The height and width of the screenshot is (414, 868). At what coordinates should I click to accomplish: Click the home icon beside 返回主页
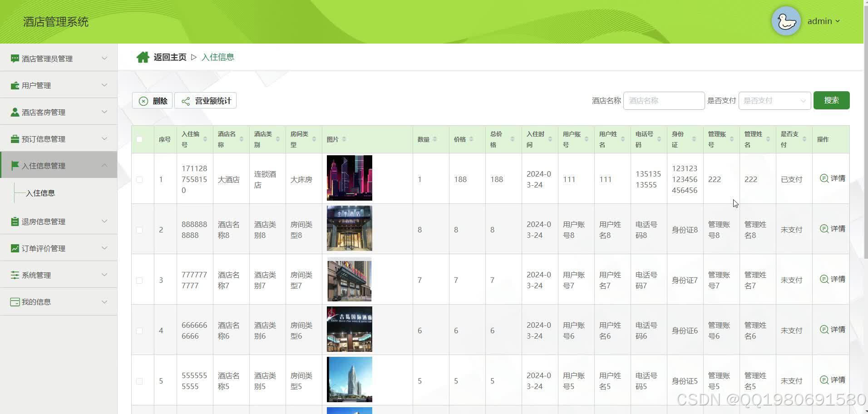click(143, 57)
